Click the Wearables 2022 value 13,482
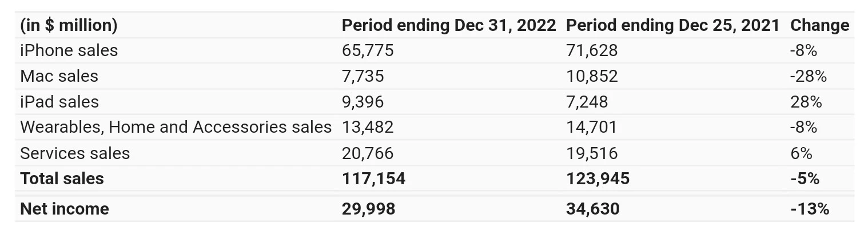Viewport: 868px width, 230px height. (368, 127)
